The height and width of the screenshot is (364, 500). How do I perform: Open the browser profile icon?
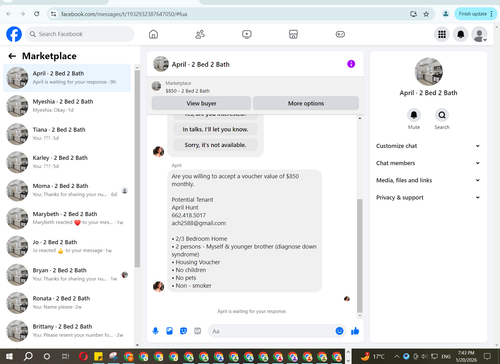point(445,14)
